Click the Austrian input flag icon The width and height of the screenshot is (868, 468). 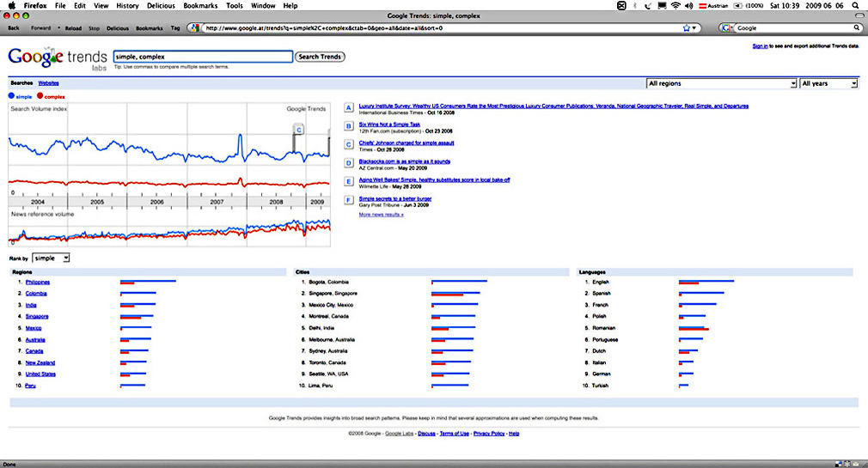[x=702, y=5]
